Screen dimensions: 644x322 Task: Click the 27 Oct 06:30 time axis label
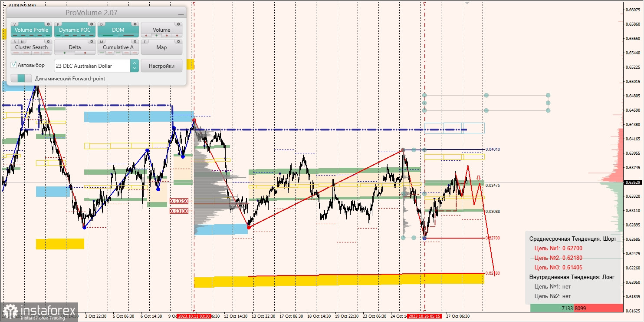click(459, 316)
